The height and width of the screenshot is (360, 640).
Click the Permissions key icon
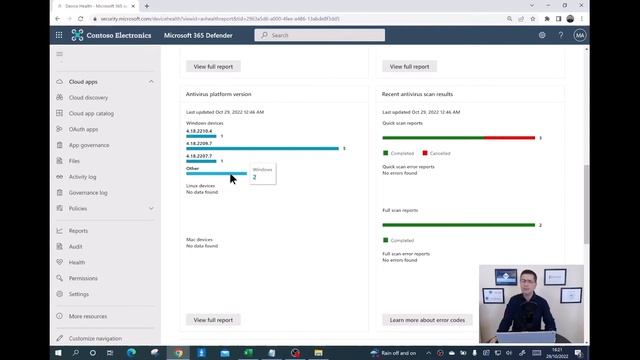[x=60, y=278]
